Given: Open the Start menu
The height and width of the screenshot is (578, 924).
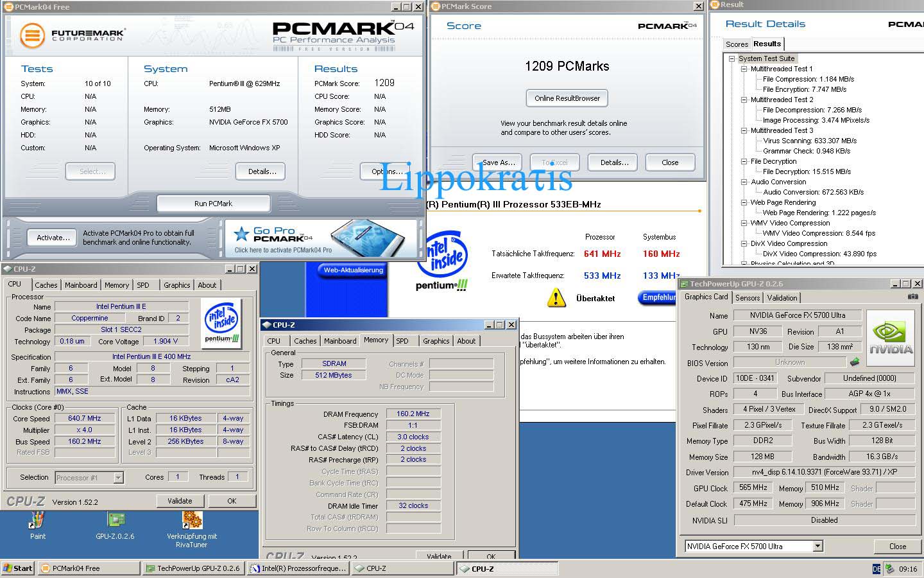Looking at the screenshot, I should pyautogui.click(x=18, y=568).
